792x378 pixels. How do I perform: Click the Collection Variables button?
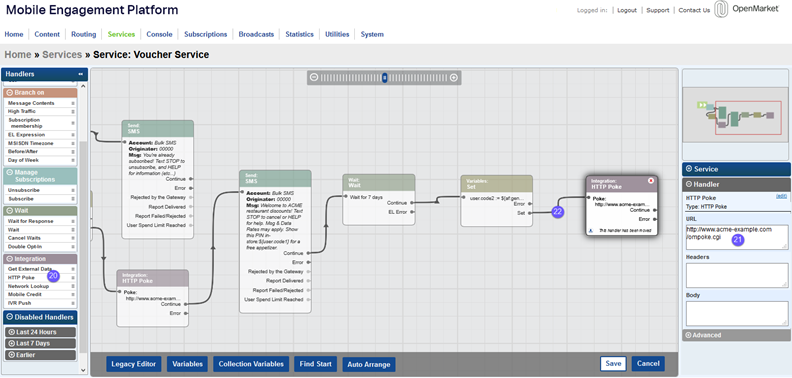click(252, 364)
